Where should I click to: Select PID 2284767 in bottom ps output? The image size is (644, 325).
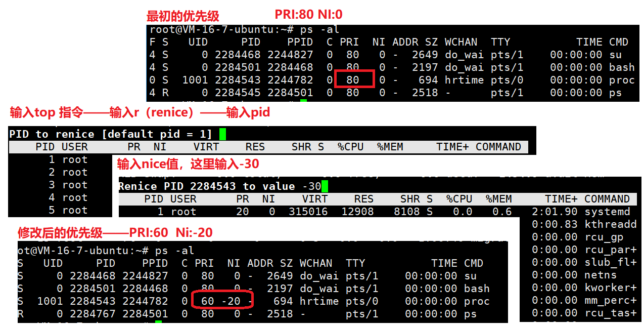click(93, 314)
